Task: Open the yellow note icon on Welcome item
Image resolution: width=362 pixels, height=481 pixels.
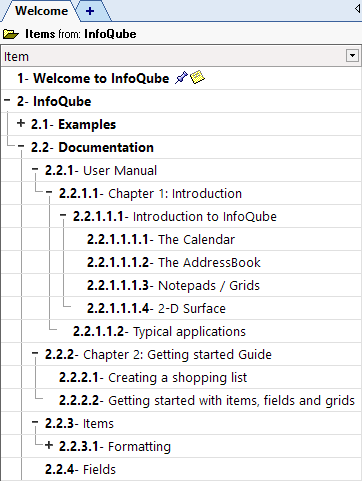Action: point(197,77)
